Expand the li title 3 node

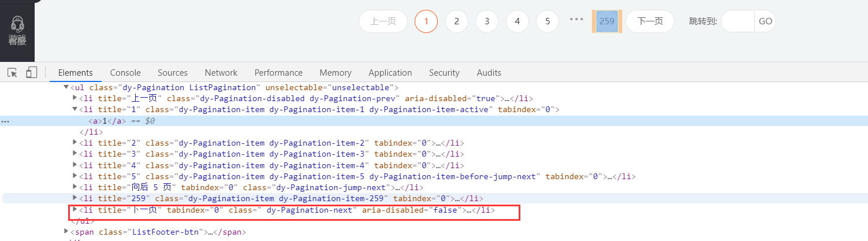(75, 154)
